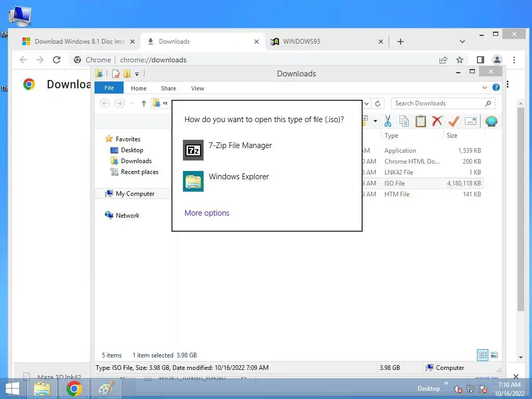Open the File tab in Explorer

click(x=109, y=88)
